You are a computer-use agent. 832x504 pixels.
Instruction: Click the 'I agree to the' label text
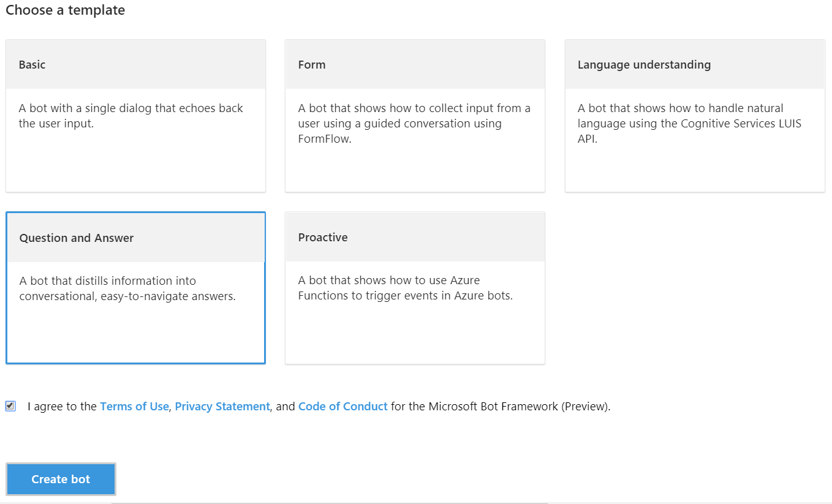(x=62, y=406)
